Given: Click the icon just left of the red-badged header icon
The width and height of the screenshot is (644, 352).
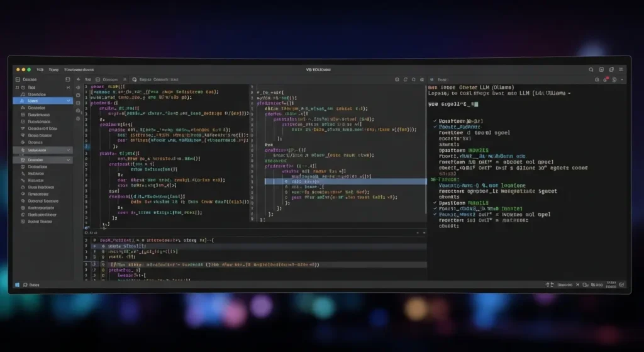Looking at the screenshot, I should pos(597,80).
